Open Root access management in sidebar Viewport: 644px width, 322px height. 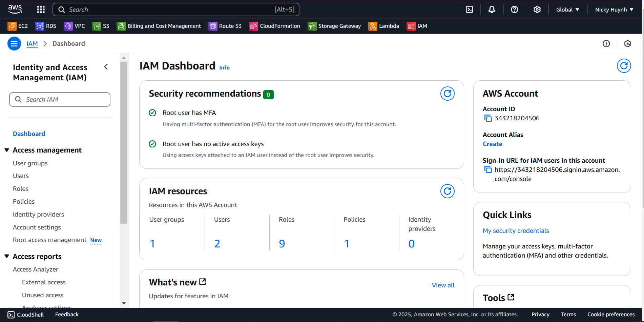pos(50,240)
